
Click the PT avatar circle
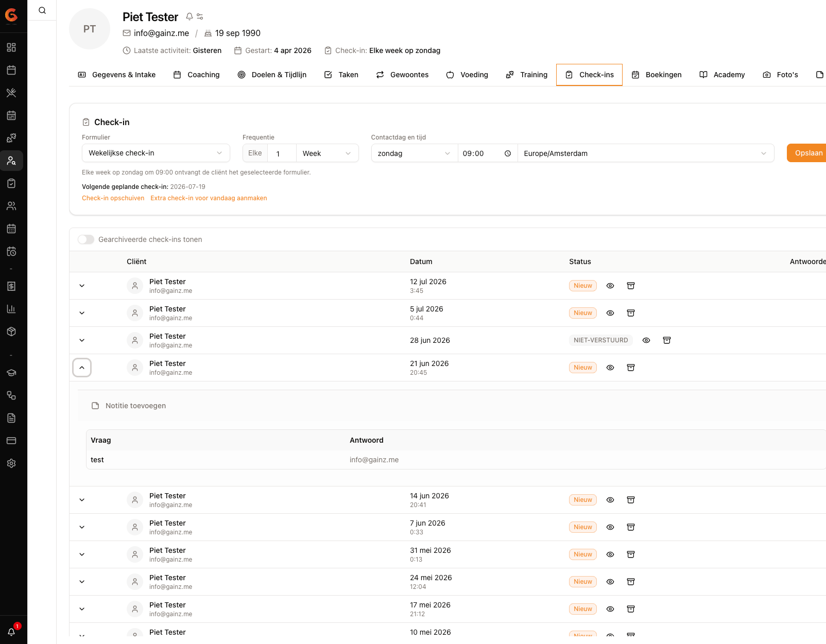(90, 29)
